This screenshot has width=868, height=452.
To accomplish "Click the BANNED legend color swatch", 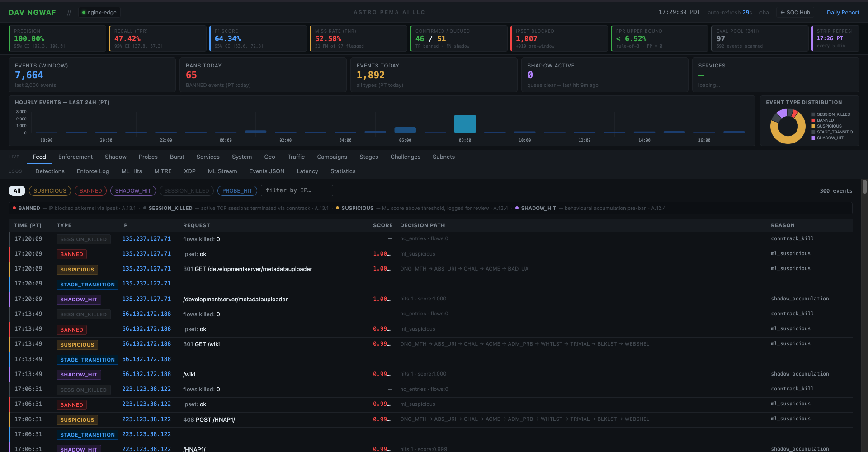I will pyautogui.click(x=813, y=120).
